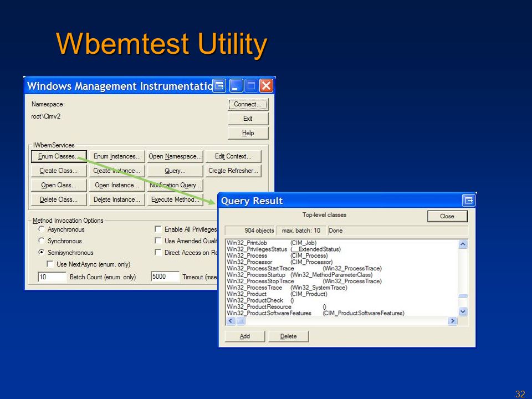Click Execute Method... button
The height and width of the screenshot is (399, 532).
[175, 199]
